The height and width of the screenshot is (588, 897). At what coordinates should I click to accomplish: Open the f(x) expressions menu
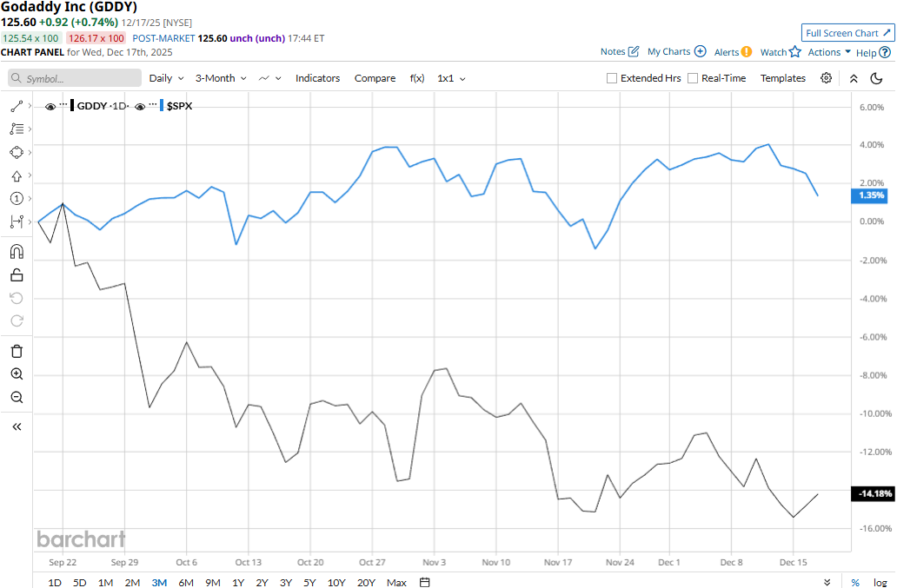[x=417, y=78]
